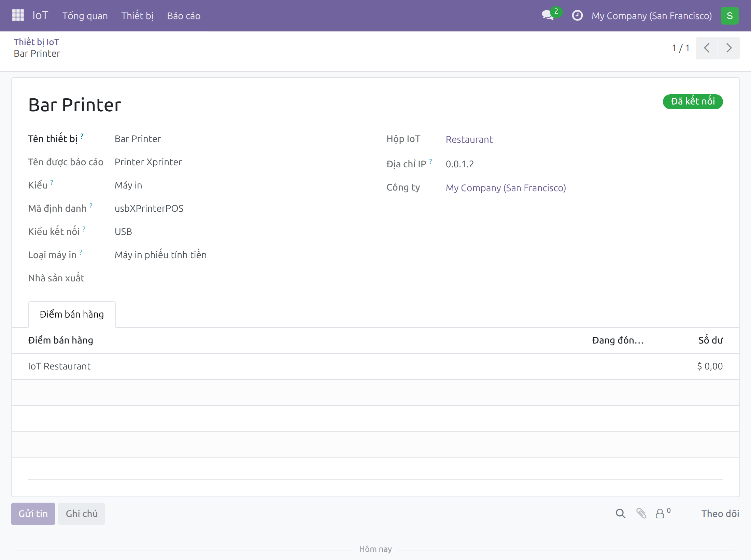
Task: Show followers with the person icon
Action: [x=663, y=513]
